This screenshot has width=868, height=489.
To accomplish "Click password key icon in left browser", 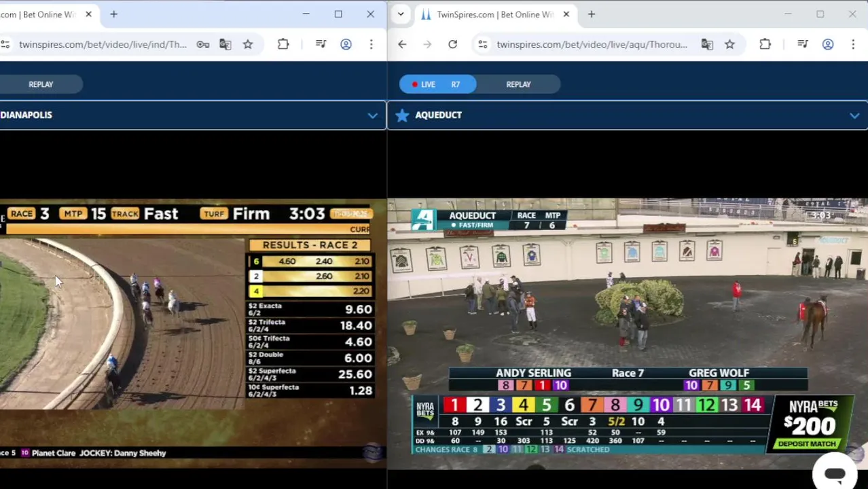I will [203, 45].
